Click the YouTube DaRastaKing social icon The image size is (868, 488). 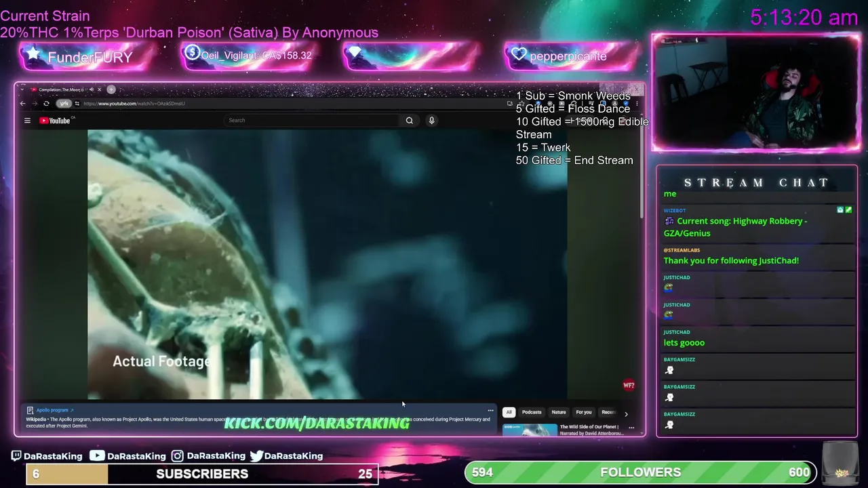click(x=97, y=456)
